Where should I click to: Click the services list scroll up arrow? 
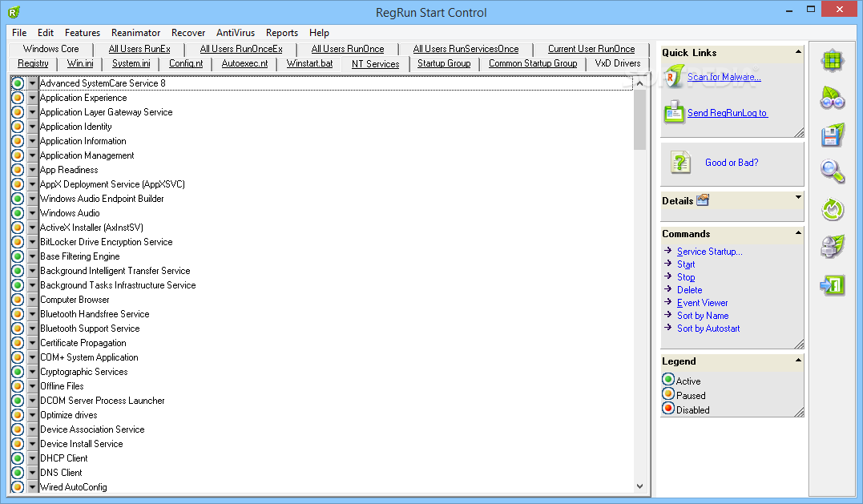click(639, 83)
